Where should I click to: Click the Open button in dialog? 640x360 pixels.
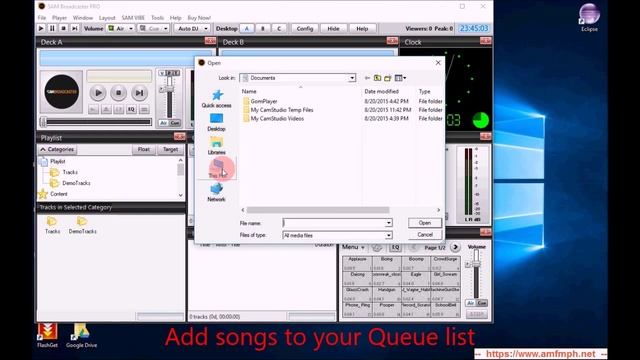click(424, 223)
